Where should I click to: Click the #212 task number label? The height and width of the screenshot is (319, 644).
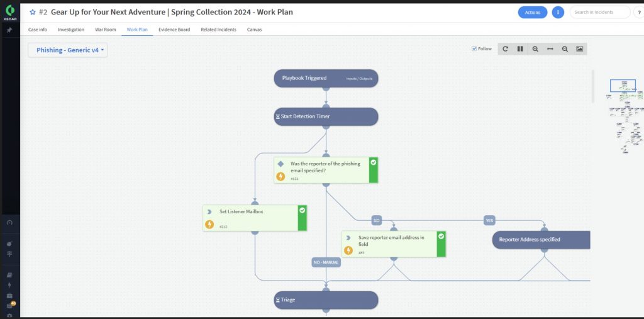pos(223,227)
